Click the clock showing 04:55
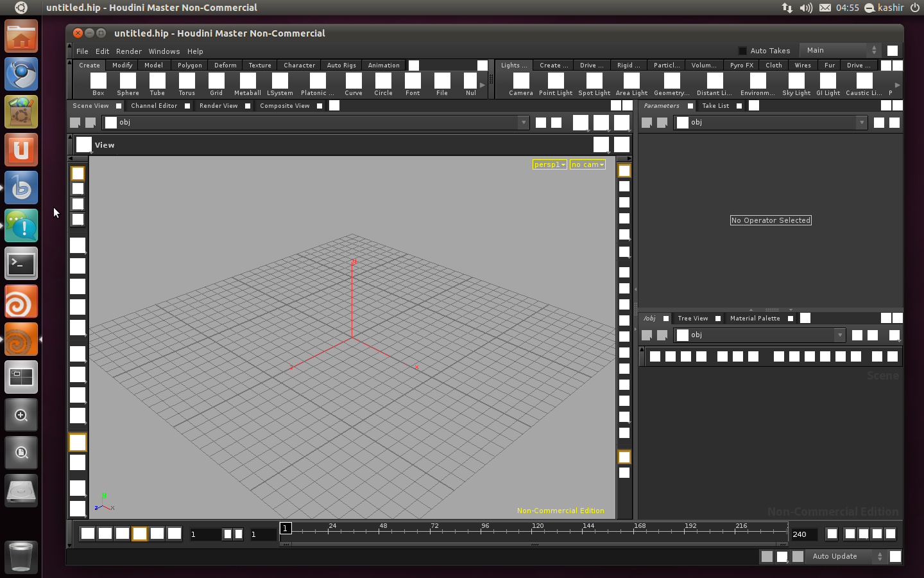 pyautogui.click(x=848, y=8)
